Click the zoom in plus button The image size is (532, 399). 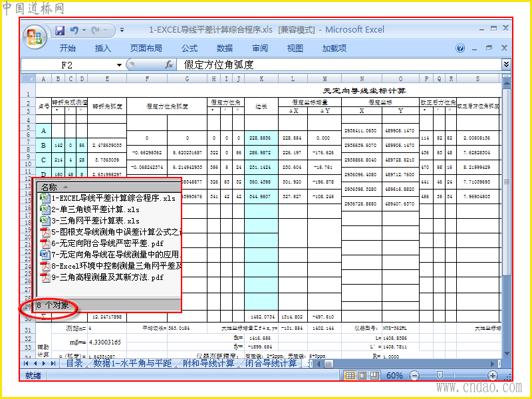493,376
